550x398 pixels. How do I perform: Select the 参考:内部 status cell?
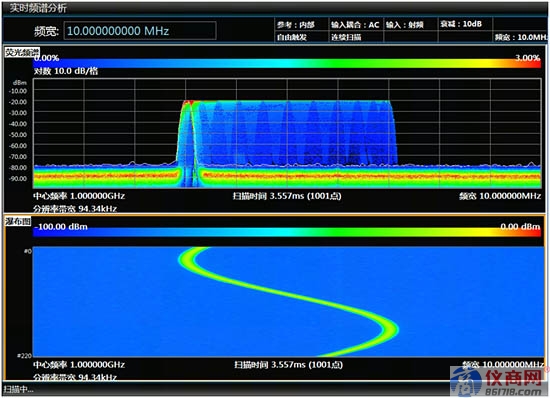(301, 25)
